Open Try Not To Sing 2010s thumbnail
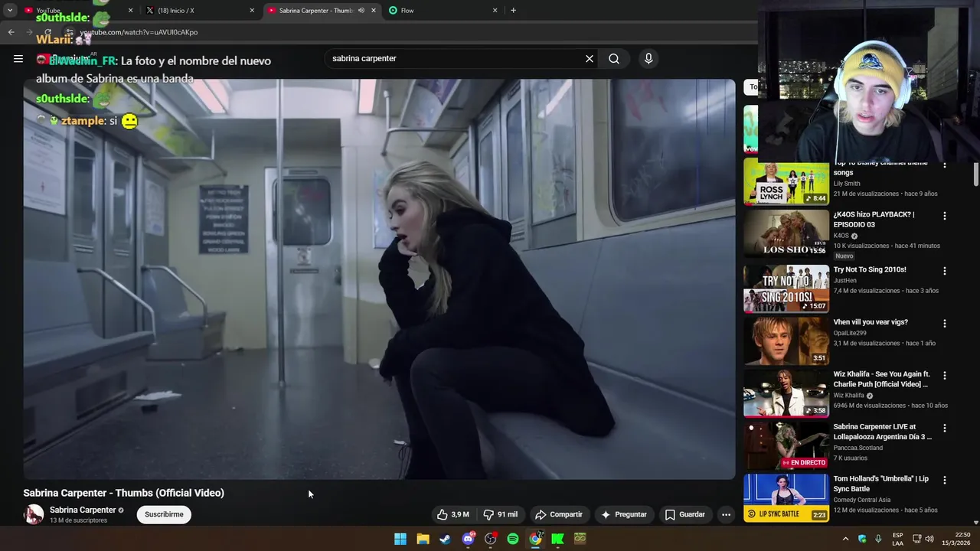The height and width of the screenshot is (551, 980). point(786,289)
